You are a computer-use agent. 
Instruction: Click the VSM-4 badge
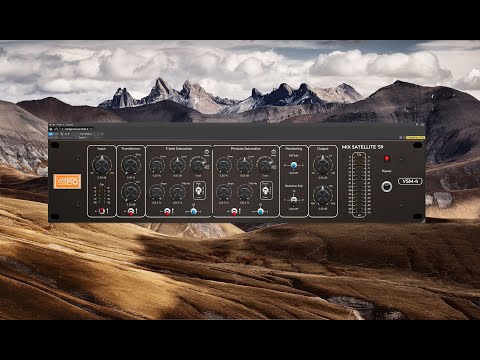(x=410, y=181)
